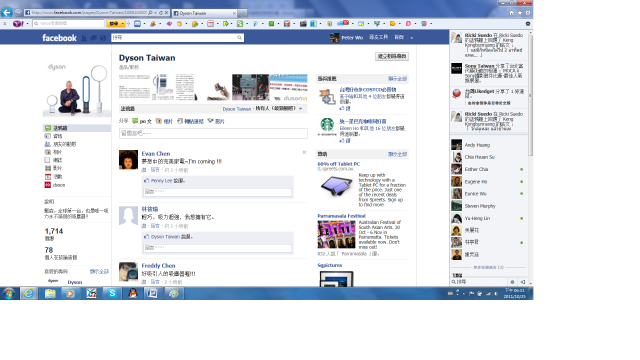This screenshot has width=640, height=360.
Task: Select the wall item in left sidebar
Action: pyautogui.click(x=77, y=128)
